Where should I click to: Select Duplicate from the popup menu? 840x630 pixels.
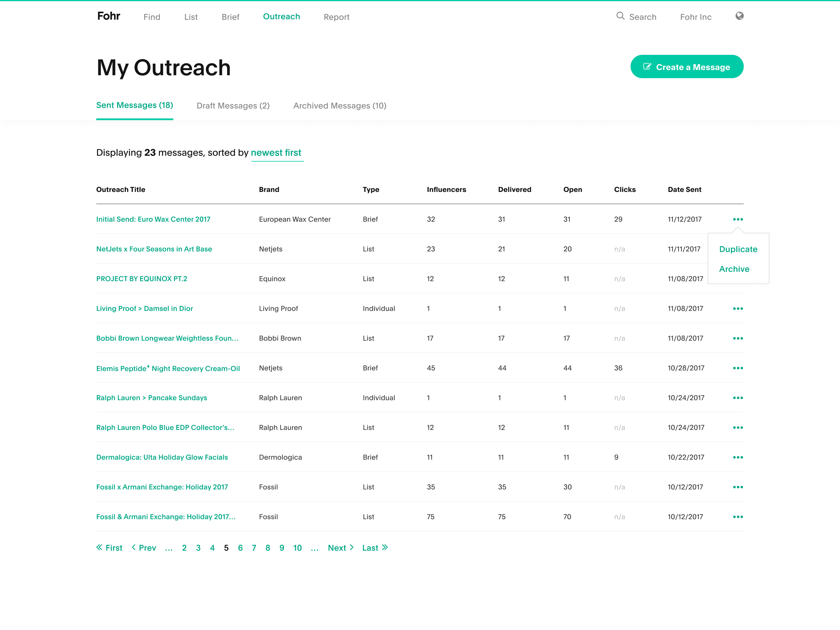[x=738, y=249]
